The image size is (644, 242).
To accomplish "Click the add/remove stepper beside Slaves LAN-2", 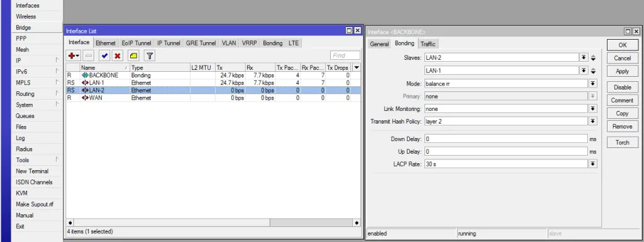I will click(593, 57).
